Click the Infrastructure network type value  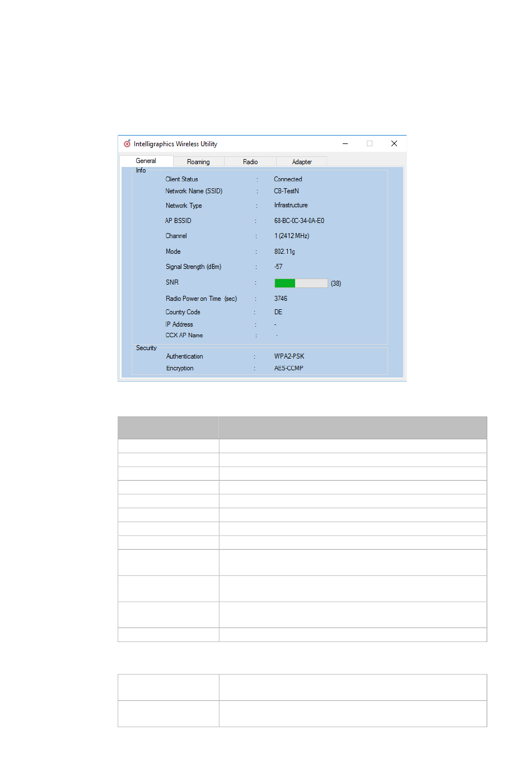[291, 206]
